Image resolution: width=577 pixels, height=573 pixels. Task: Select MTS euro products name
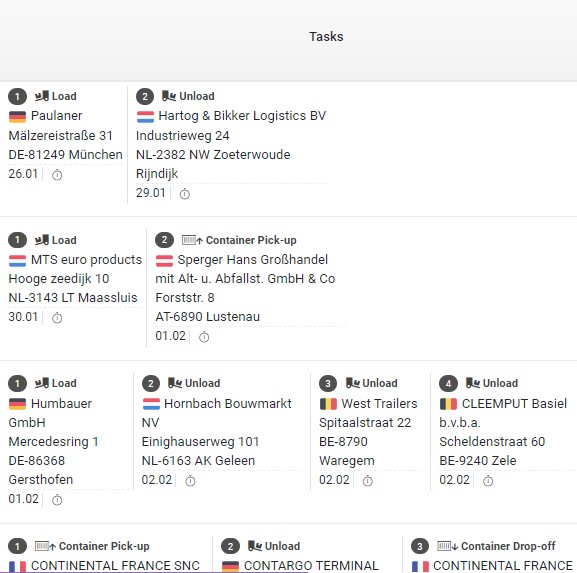[86, 260]
